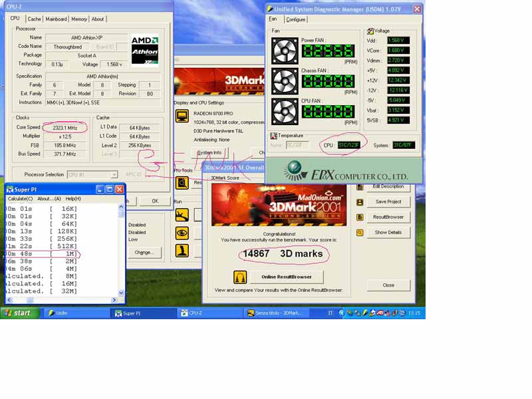Click Save Project button
Screen dimensions: 532x399
click(x=388, y=201)
